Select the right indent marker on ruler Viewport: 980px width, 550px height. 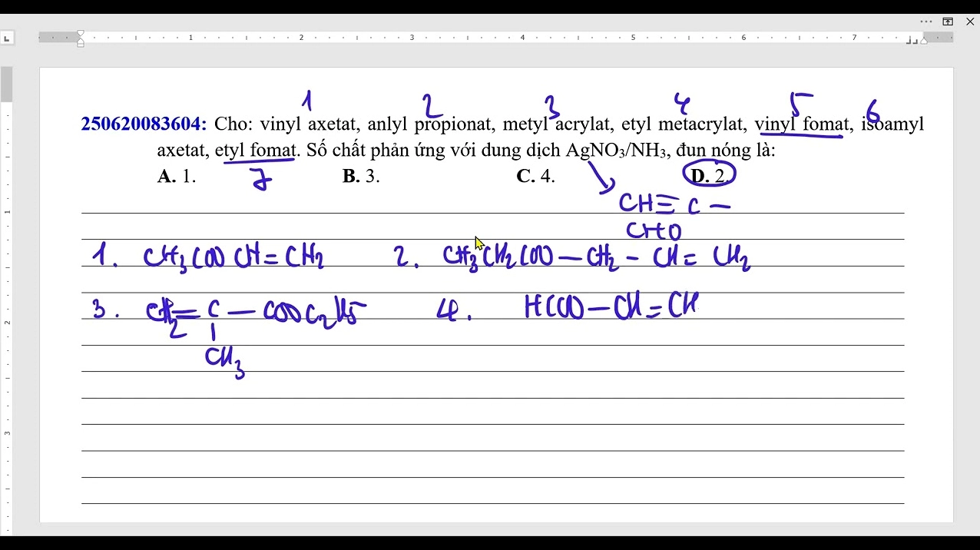click(924, 41)
